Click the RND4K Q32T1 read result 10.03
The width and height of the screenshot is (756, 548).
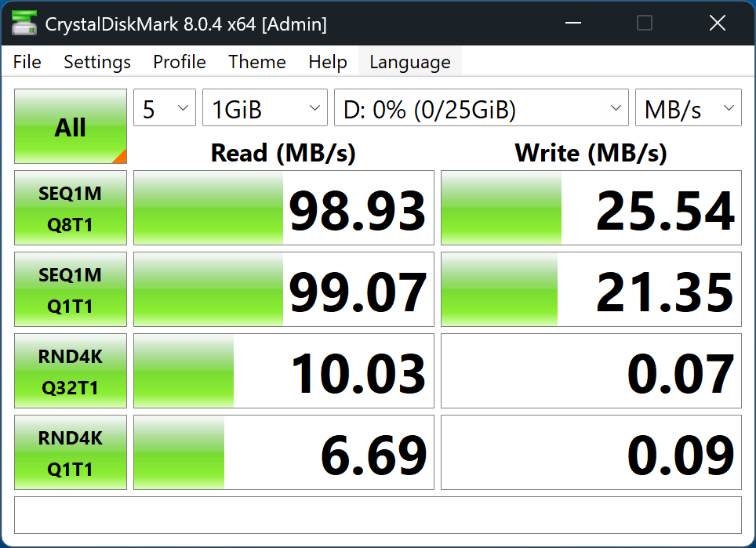click(x=284, y=371)
